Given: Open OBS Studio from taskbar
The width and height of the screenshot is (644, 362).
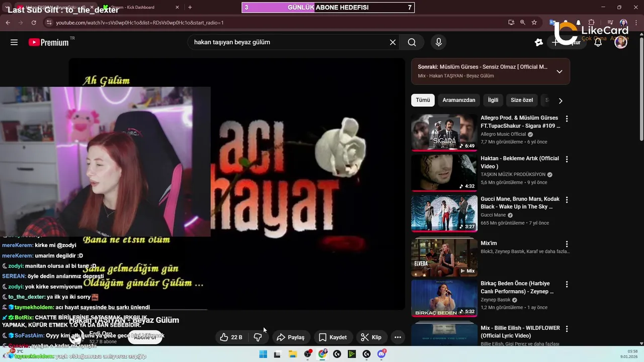Looking at the screenshot, I should point(307,354).
